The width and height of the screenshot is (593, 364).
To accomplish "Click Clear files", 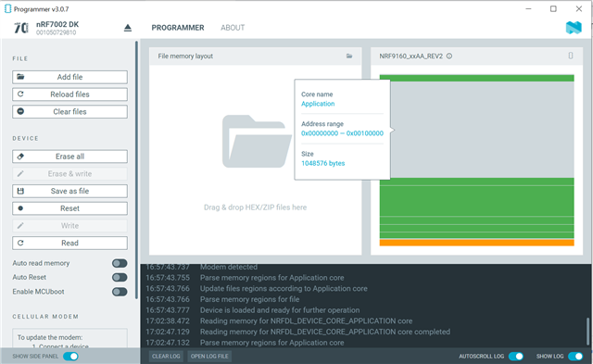I will pyautogui.click(x=70, y=111).
